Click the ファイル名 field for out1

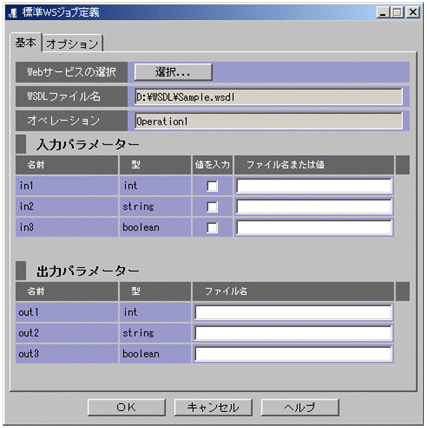[293, 313]
